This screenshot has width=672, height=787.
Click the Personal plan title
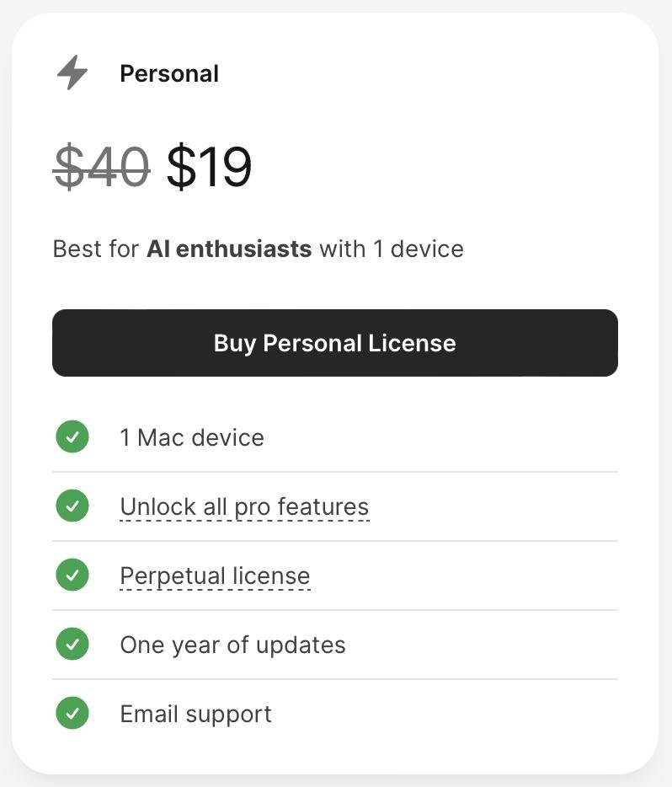pyautogui.click(x=169, y=74)
